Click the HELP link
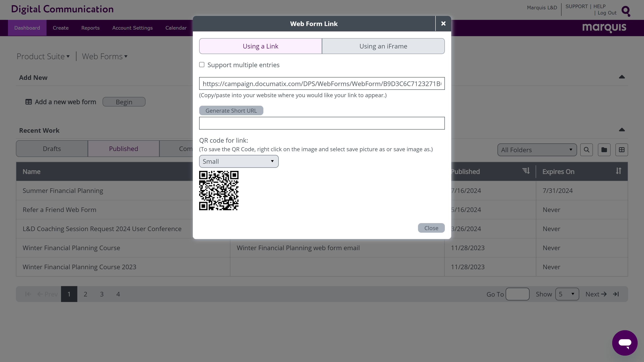The image size is (644, 362). (599, 7)
